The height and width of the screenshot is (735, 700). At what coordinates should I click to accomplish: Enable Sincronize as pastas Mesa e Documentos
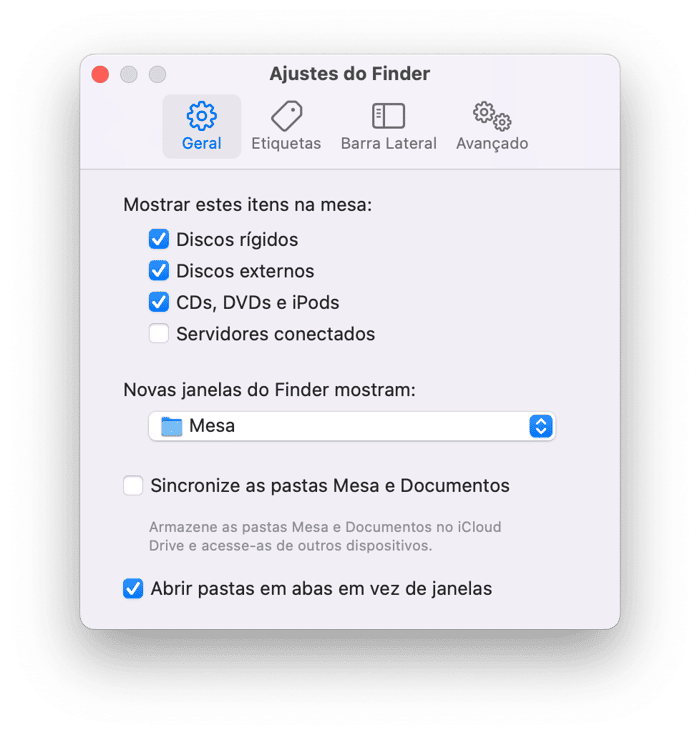click(133, 485)
